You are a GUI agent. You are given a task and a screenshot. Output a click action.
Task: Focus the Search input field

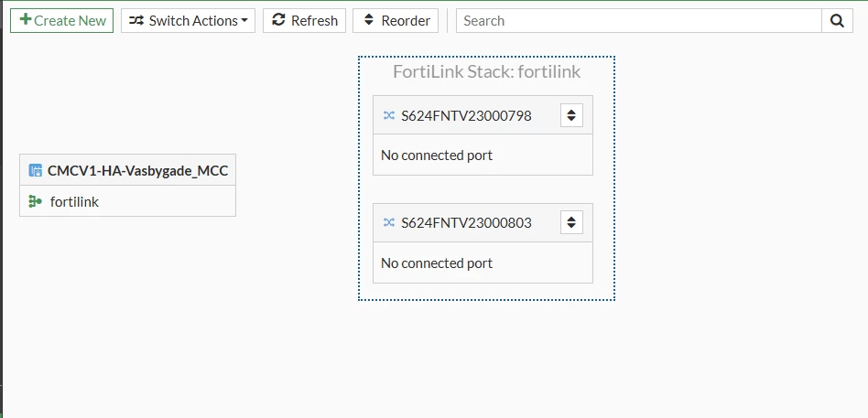click(x=639, y=20)
